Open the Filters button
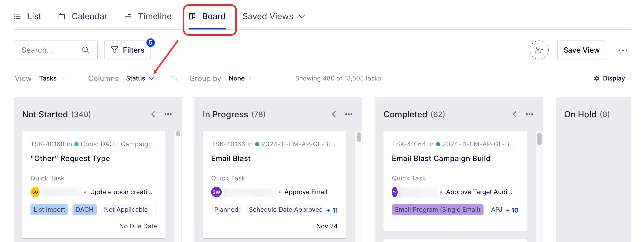This screenshot has width=644, height=242. [x=127, y=50]
